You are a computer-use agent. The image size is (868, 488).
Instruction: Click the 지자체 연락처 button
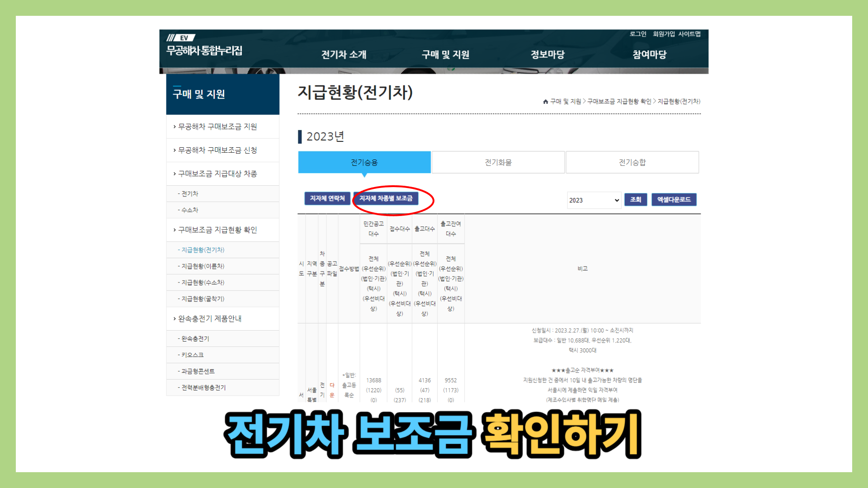[x=327, y=198]
